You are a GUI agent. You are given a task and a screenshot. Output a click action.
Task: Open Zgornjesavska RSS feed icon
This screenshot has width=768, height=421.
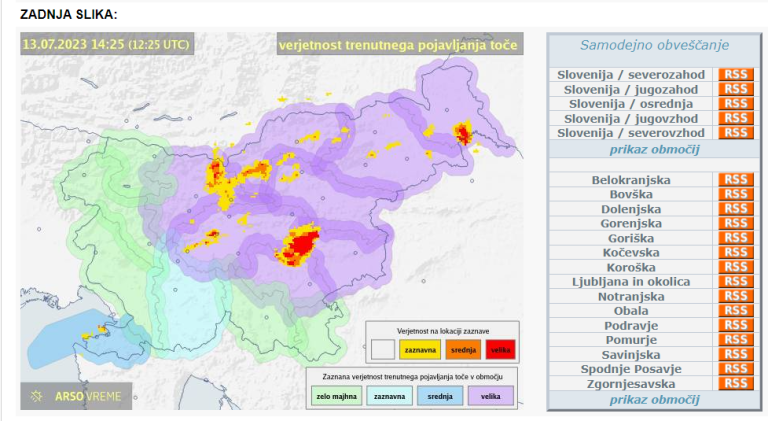[735, 384]
